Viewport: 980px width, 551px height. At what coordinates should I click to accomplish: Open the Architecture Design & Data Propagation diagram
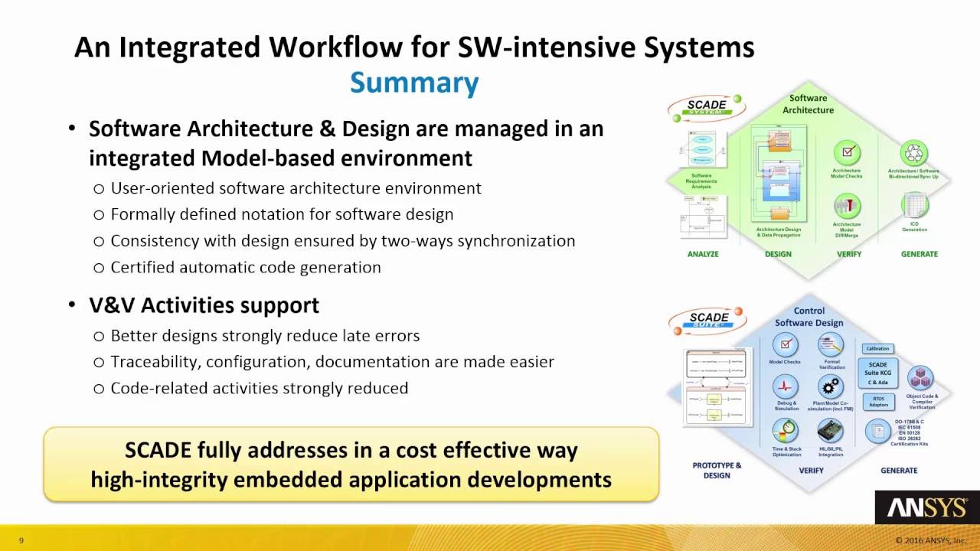pos(779,174)
